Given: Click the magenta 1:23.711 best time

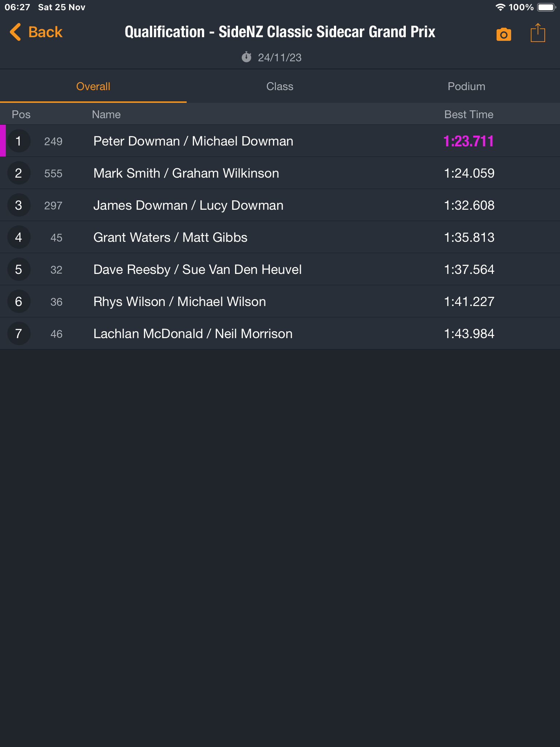Looking at the screenshot, I should click(468, 141).
